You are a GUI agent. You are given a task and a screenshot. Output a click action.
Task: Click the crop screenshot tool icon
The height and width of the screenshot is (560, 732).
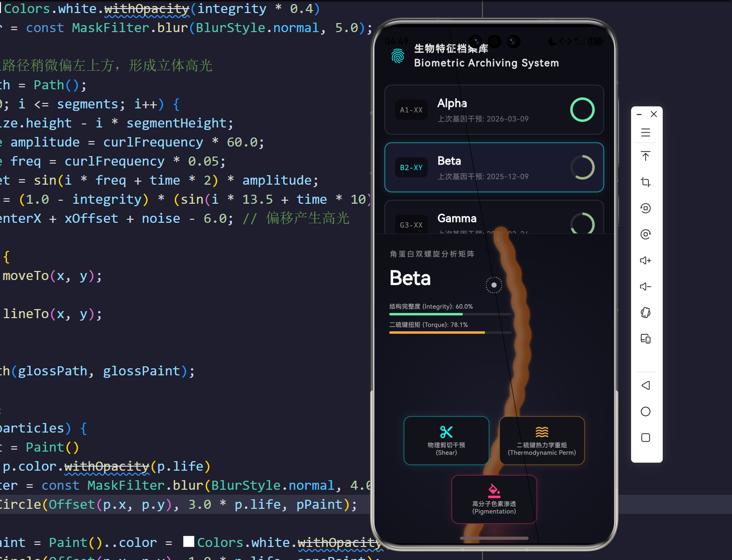click(x=646, y=182)
